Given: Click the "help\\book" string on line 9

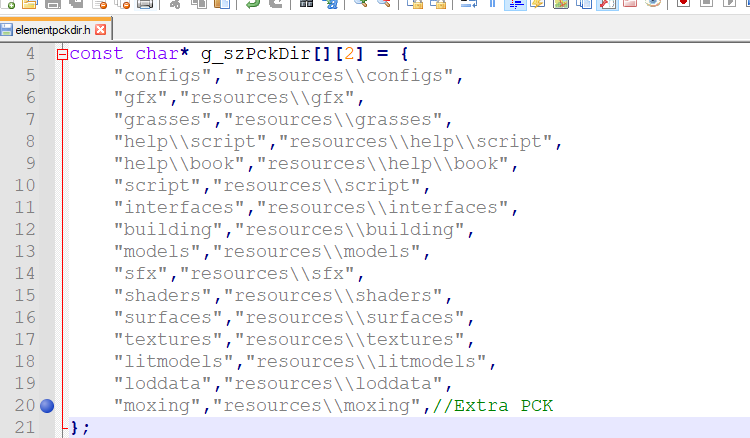Looking at the screenshot, I should [x=180, y=164].
